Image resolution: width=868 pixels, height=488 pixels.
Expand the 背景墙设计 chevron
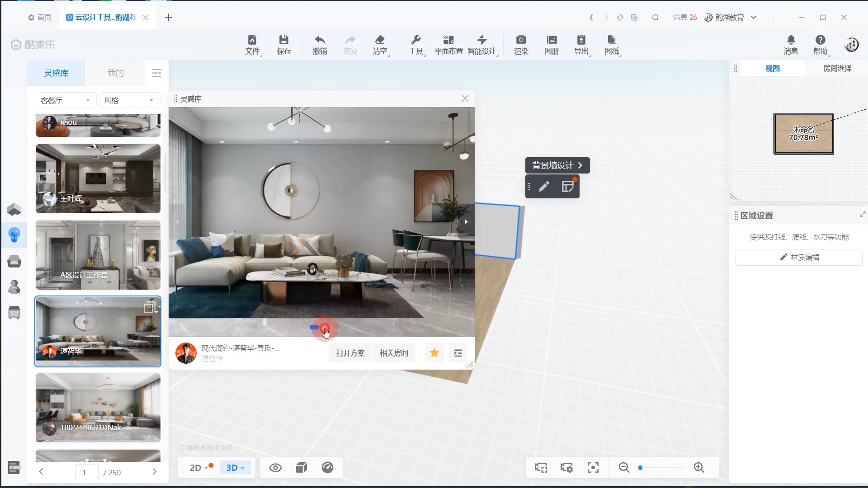tap(580, 165)
